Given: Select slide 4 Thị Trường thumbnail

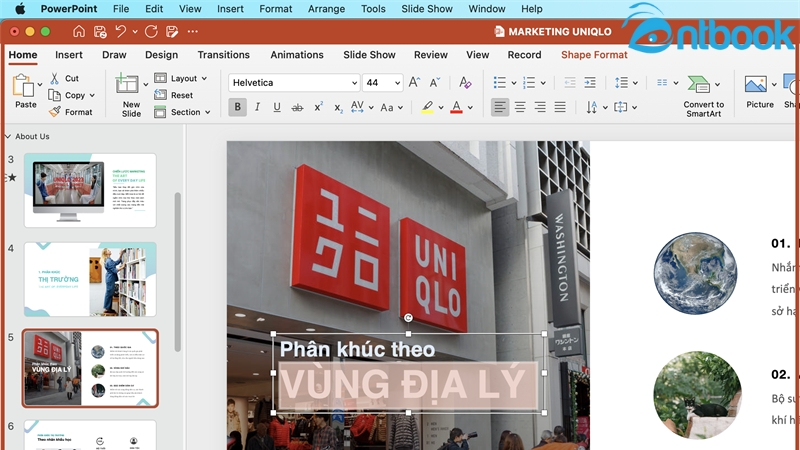Looking at the screenshot, I should coord(90,279).
